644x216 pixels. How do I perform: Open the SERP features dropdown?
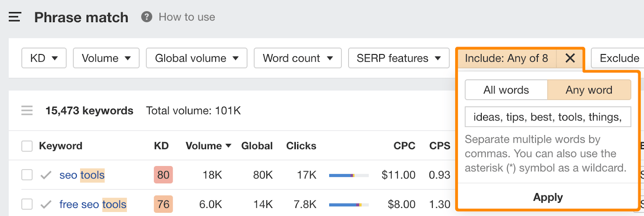tap(398, 58)
